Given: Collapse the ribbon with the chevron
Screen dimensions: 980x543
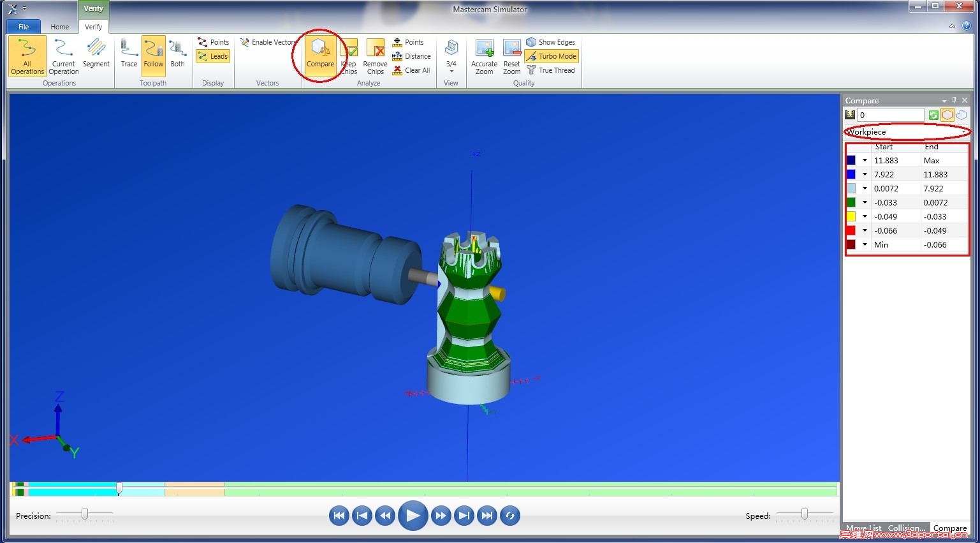Looking at the screenshot, I should pyautogui.click(x=952, y=26).
